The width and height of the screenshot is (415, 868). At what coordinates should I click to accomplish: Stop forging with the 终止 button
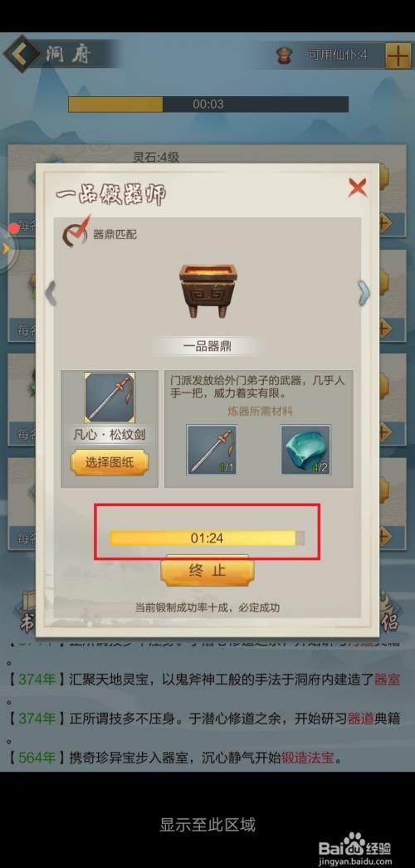(207, 571)
